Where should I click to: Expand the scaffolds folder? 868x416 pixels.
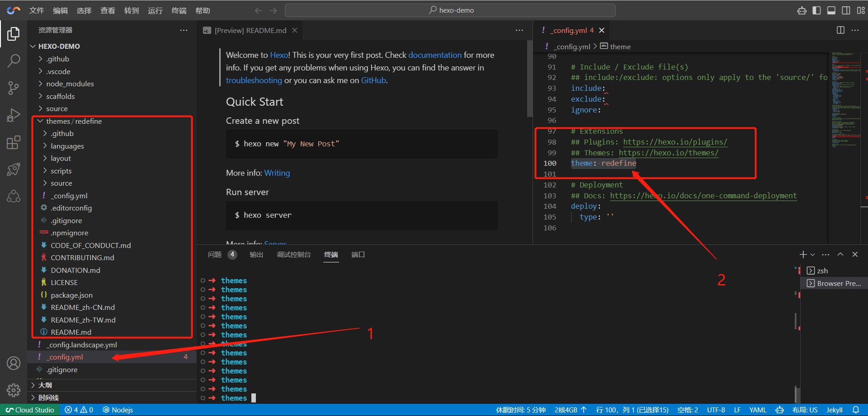[112, 96]
